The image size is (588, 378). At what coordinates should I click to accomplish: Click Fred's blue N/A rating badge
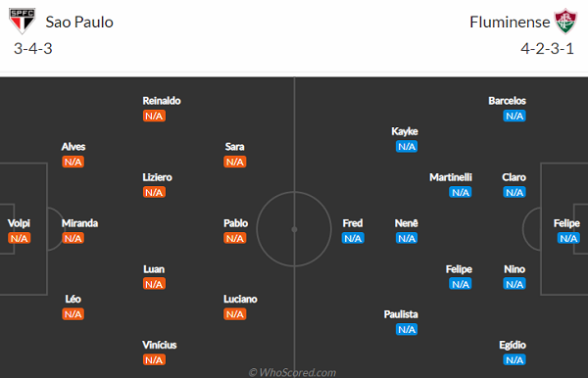tap(353, 238)
